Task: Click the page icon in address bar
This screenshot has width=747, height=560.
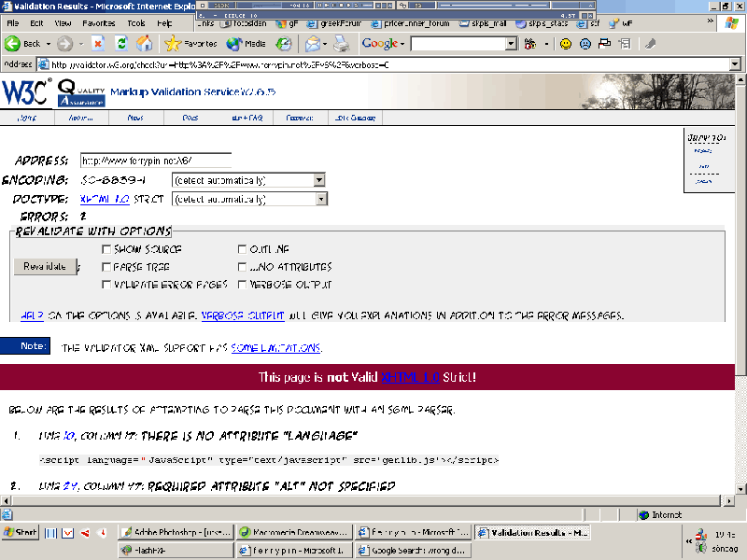Action: click(x=43, y=64)
